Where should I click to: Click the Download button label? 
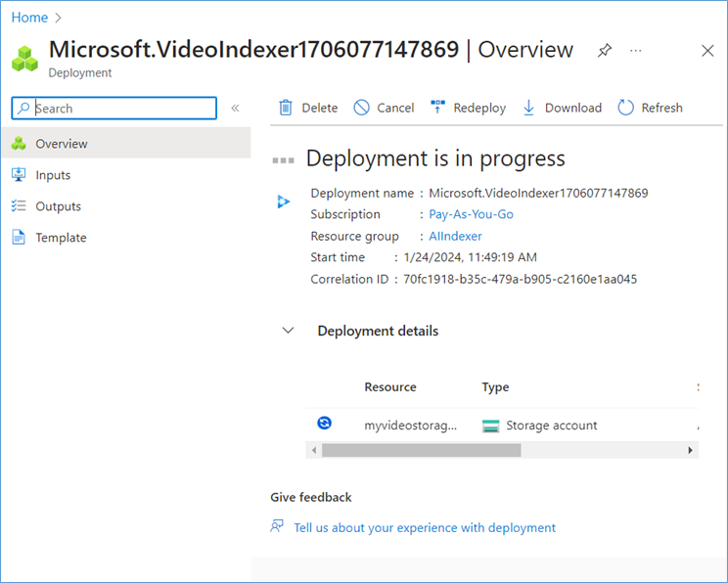click(x=573, y=108)
